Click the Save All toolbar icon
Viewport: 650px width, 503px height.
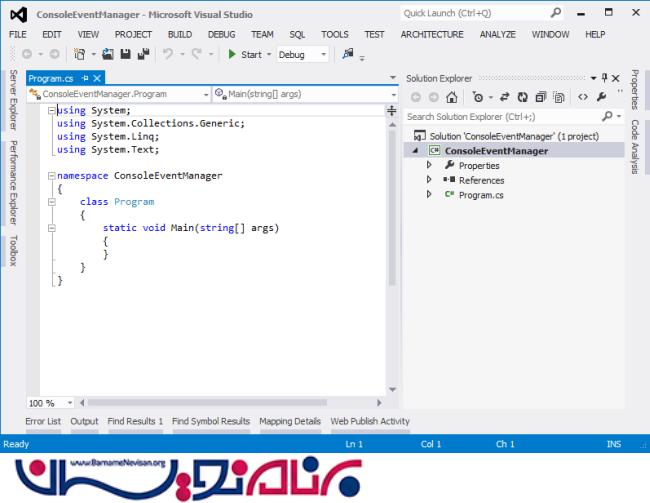[x=144, y=54]
